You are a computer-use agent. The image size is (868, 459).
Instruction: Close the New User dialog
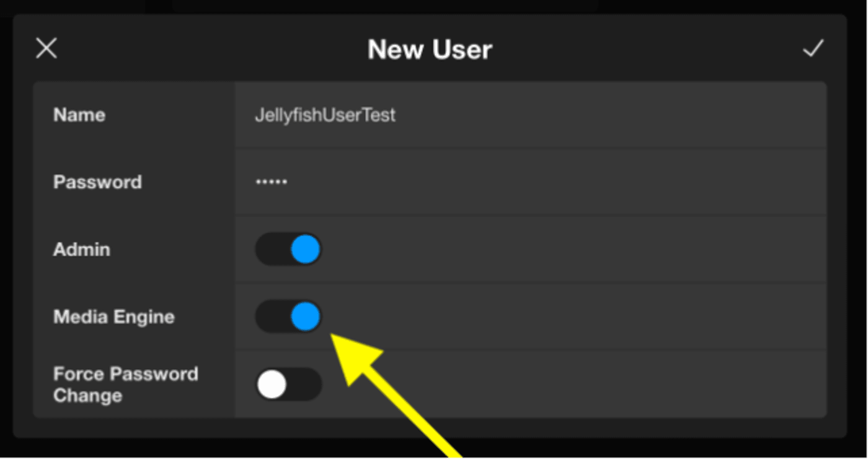pos(46,48)
